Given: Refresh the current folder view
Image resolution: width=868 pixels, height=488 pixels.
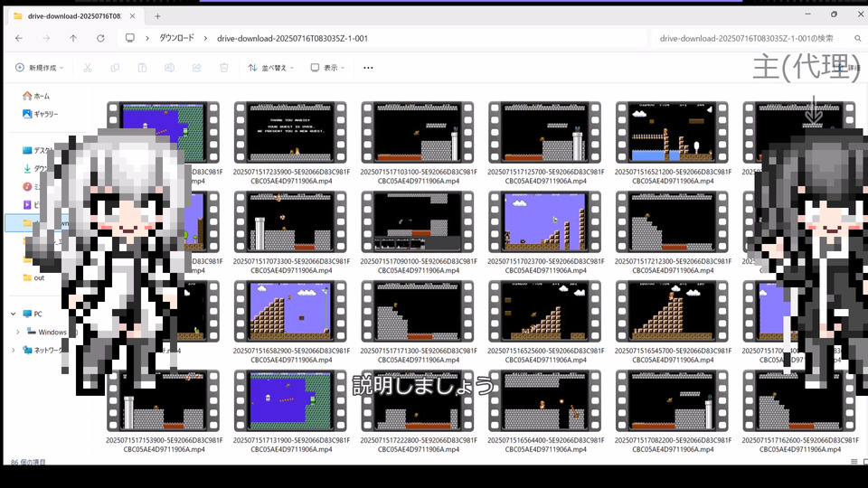Looking at the screenshot, I should point(100,38).
